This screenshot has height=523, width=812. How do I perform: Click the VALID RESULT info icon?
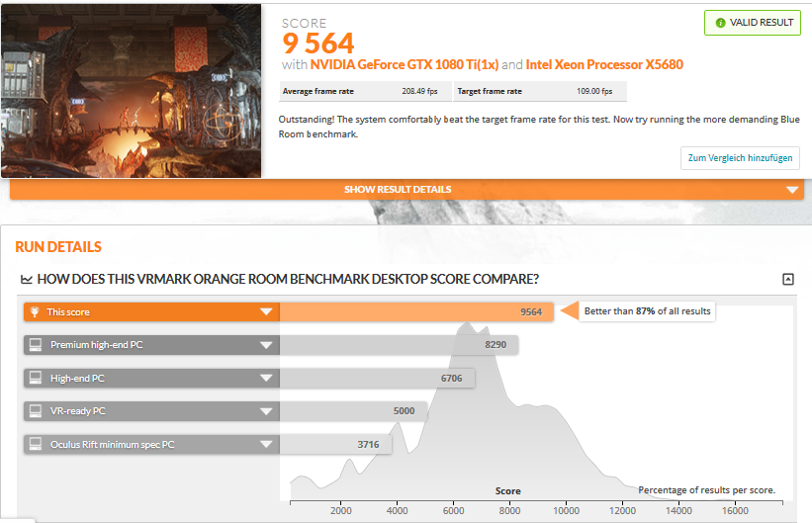[720, 23]
